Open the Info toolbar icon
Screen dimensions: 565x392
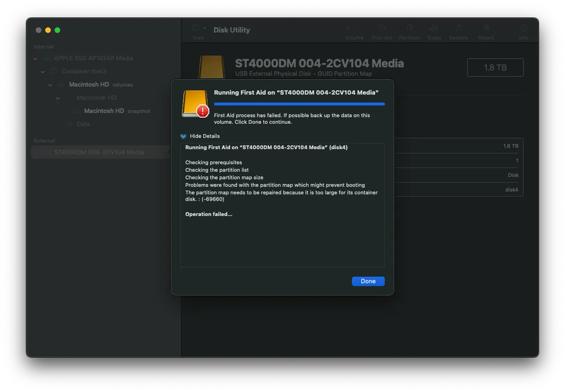coord(524,28)
